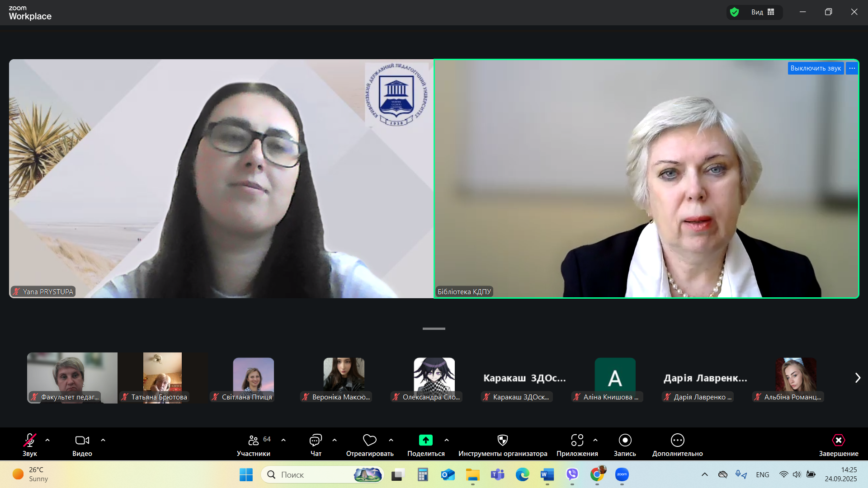Expand video options arrow beside Видео
The height and width of the screenshot is (488, 868).
103,440
